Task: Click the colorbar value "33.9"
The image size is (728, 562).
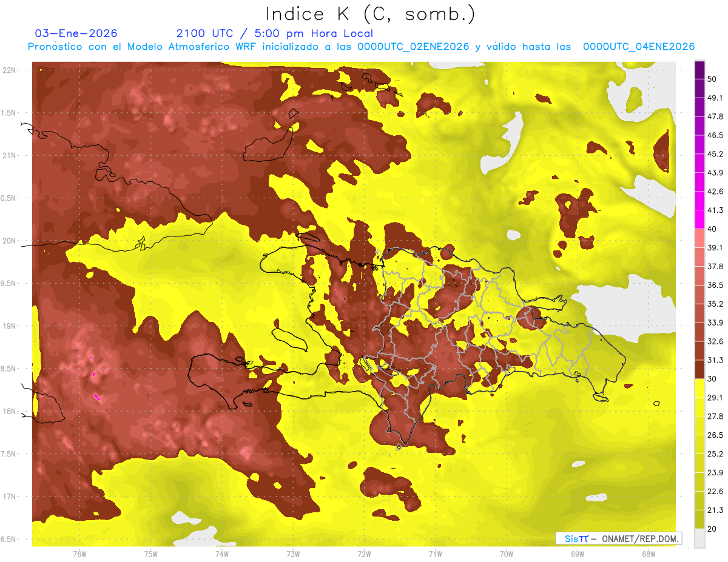Action: pyautogui.click(x=715, y=323)
